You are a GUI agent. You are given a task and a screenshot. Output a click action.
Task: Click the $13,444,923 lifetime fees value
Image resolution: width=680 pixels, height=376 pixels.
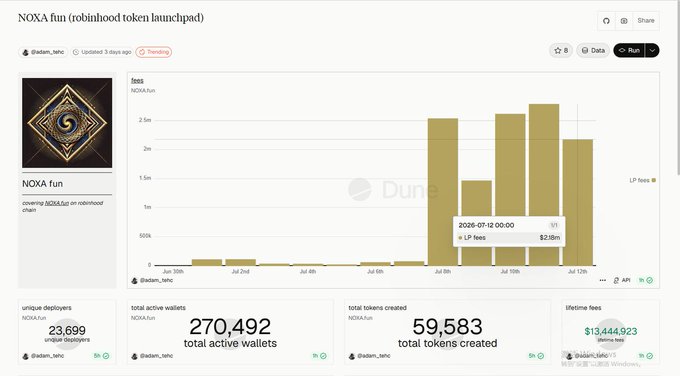[x=611, y=331]
